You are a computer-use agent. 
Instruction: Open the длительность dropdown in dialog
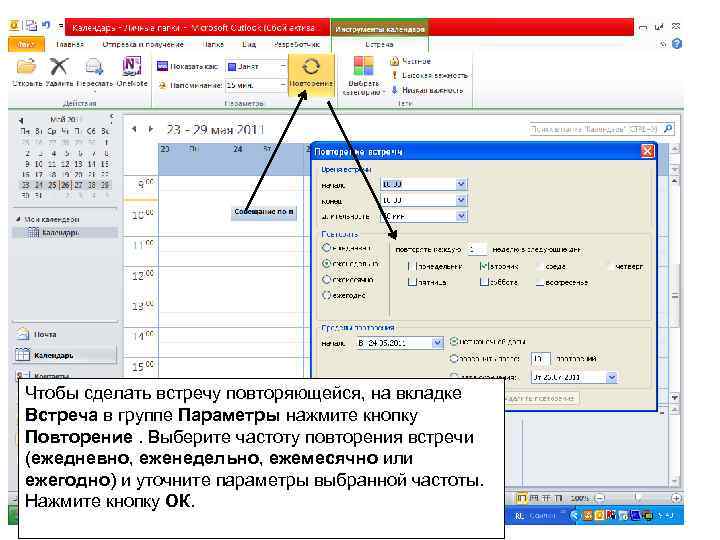[461, 216]
